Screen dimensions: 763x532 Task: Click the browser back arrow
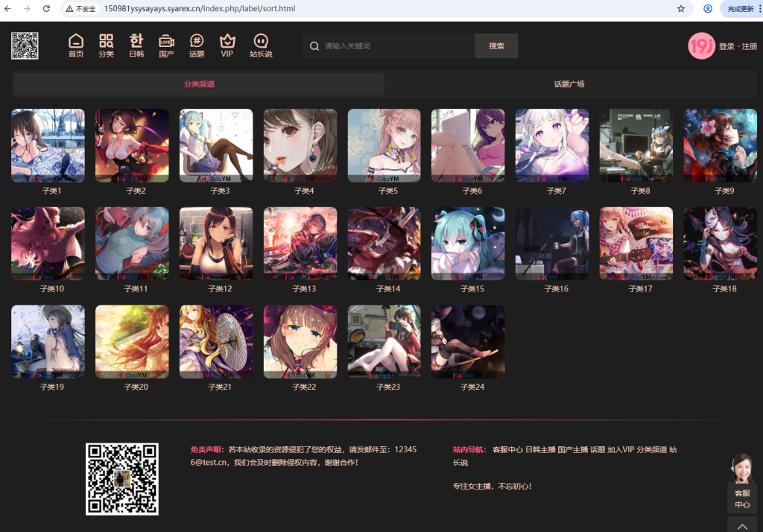click(x=7, y=8)
